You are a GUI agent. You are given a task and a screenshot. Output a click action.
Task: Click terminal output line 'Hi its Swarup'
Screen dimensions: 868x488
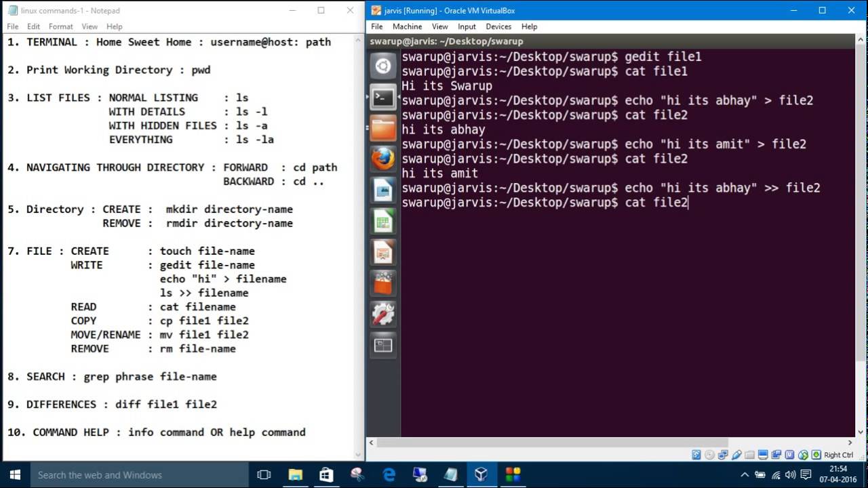click(447, 86)
